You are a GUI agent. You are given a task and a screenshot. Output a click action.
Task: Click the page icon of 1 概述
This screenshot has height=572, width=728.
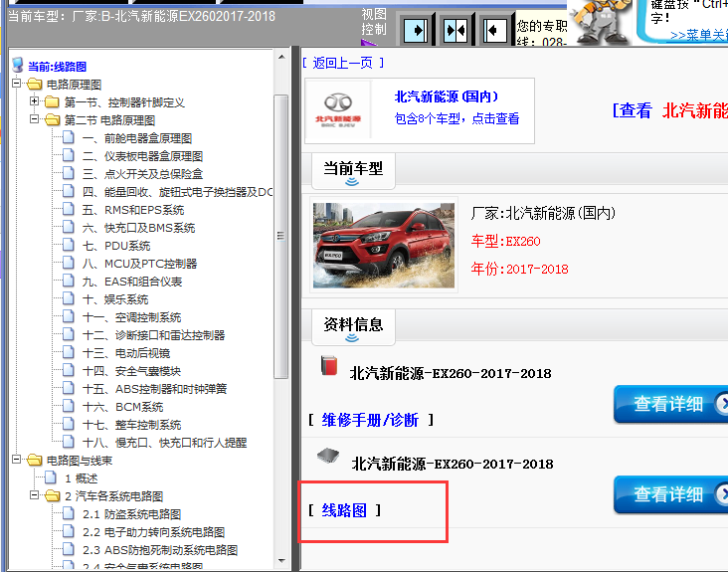click(x=51, y=477)
